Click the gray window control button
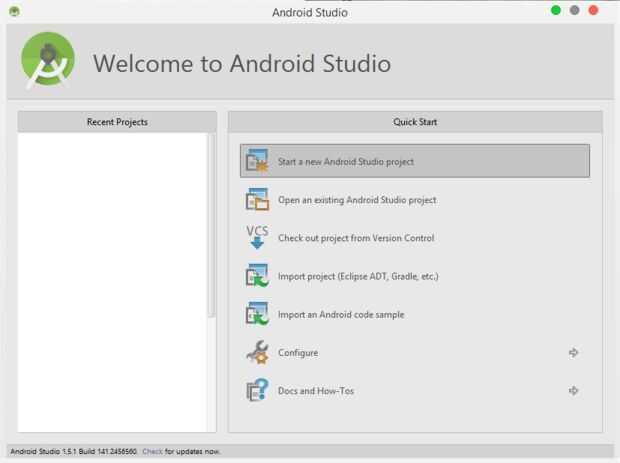Viewport: 620px width, 463px height. pos(575,10)
